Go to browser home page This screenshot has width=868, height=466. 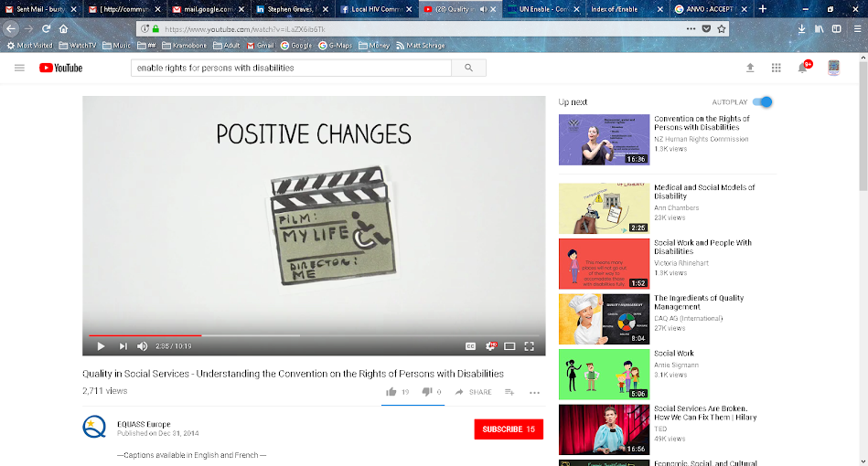pos(64,28)
